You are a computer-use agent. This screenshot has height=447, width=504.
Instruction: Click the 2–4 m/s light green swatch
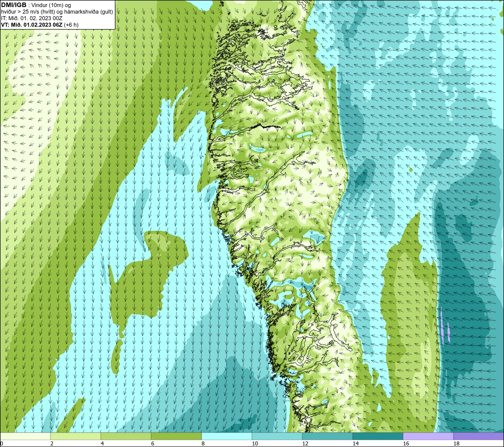76,436
